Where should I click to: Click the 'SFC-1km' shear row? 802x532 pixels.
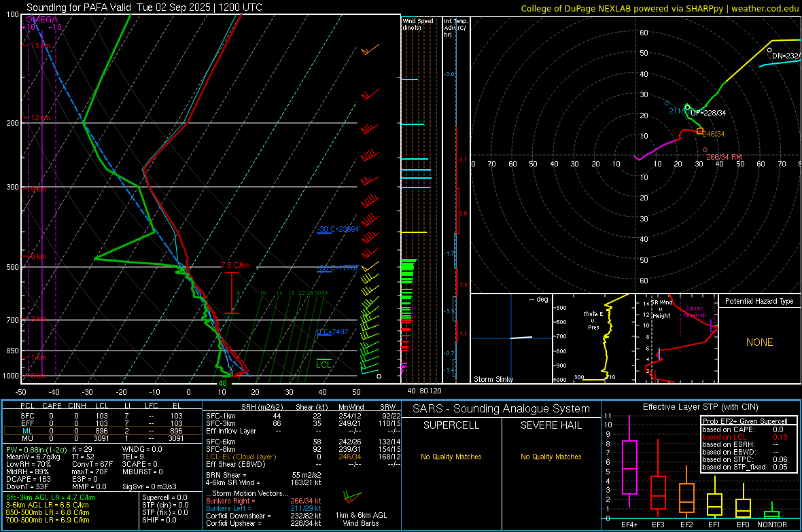(303, 416)
